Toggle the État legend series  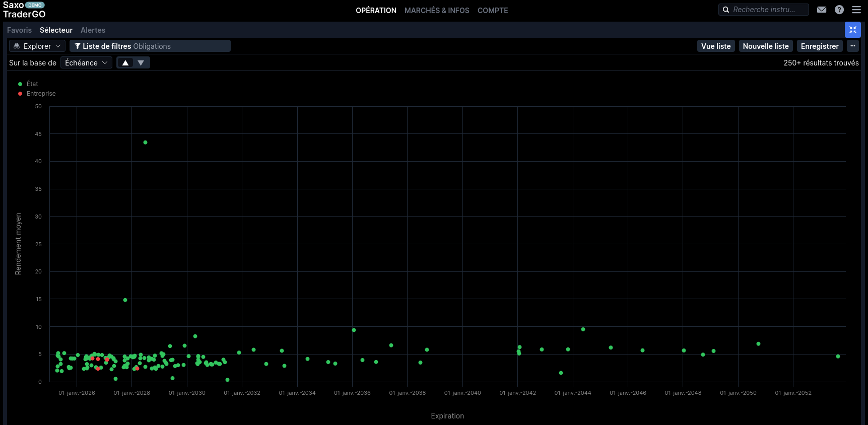[x=32, y=84]
